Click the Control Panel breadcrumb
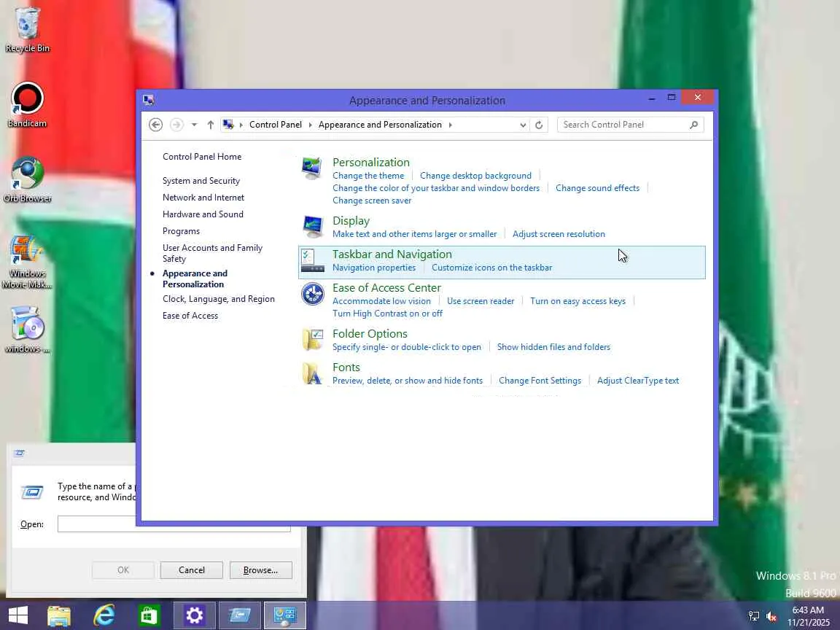 click(276, 125)
